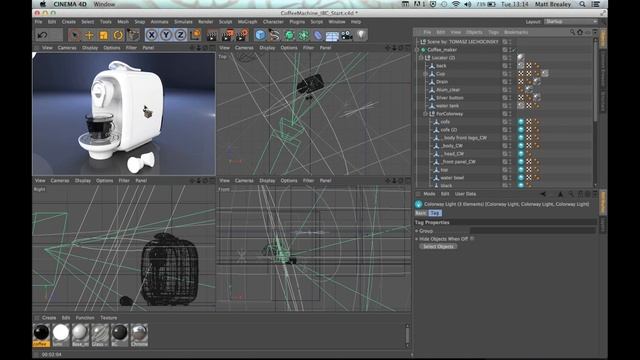Open Attribute Manager User Data menu
Screen dimensions: 640x360
[465, 194]
